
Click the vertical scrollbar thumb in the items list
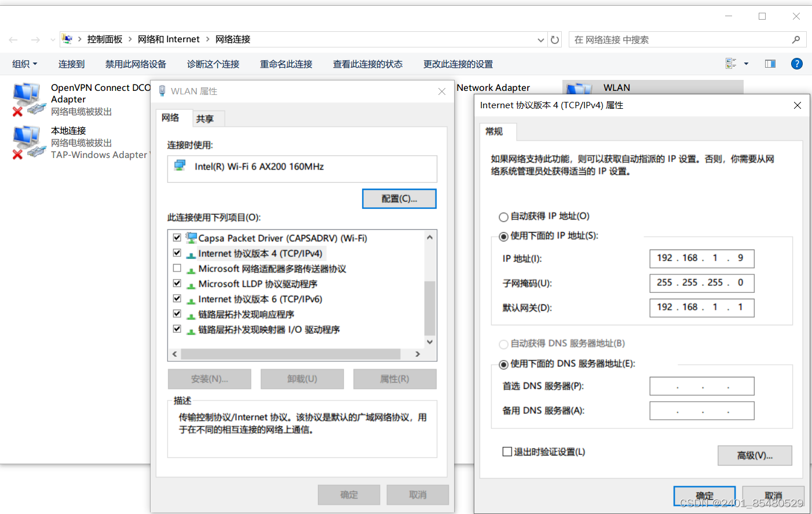[x=430, y=309]
